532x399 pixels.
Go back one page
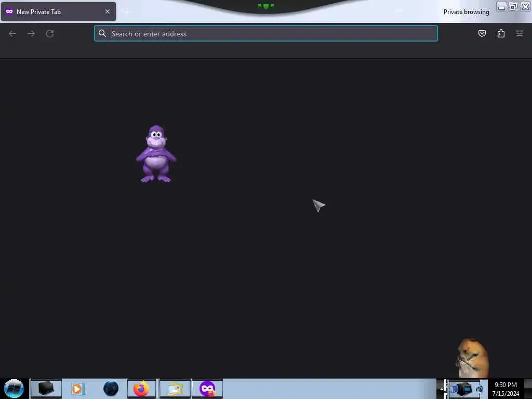(x=12, y=34)
